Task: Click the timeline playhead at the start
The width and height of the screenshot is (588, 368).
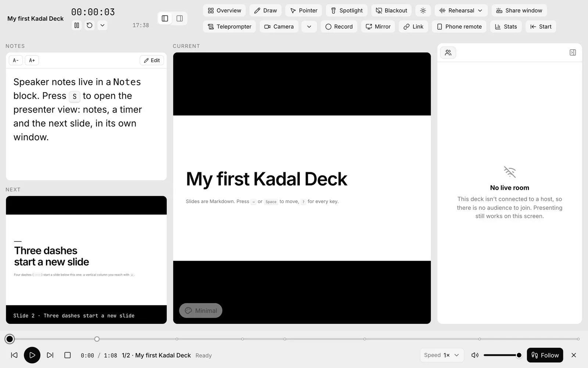Action: click(10, 339)
